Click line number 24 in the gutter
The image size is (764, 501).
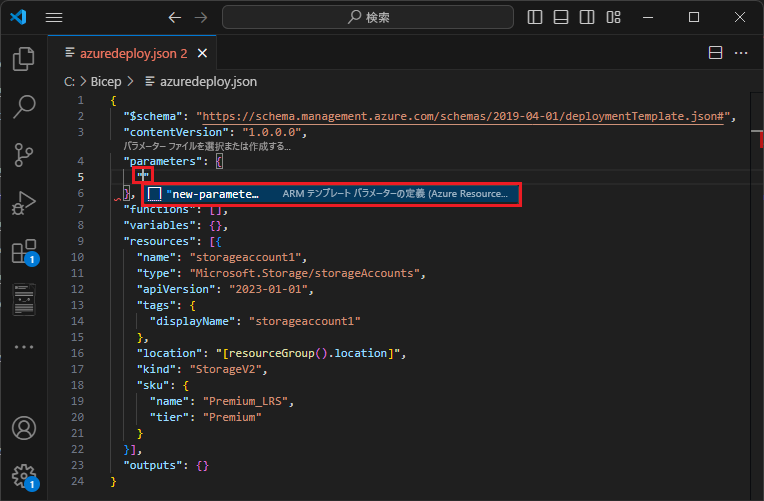point(77,482)
